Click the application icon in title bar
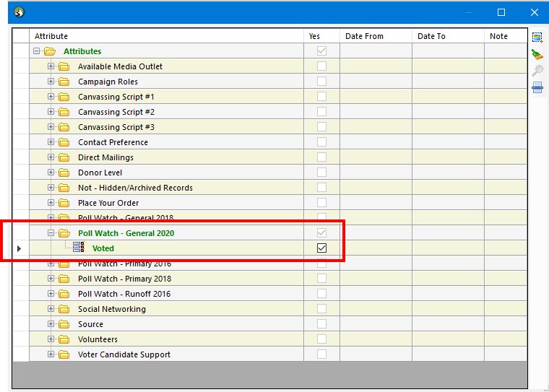The image size is (549, 392). tap(20, 12)
